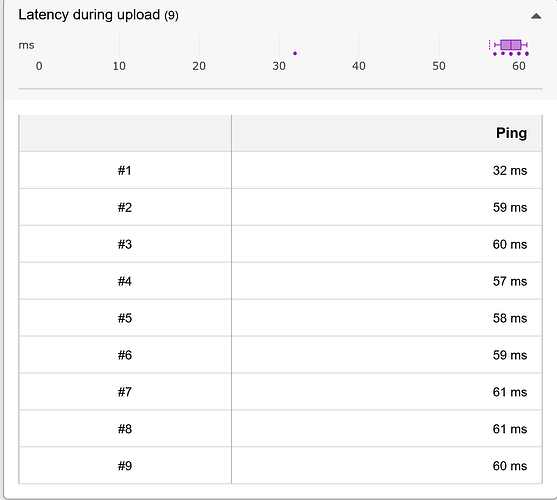Screen dimensions: 557x500
Task: Click the 30 tick label on axis
Action: pyautogui.click(x=279, y=66)
